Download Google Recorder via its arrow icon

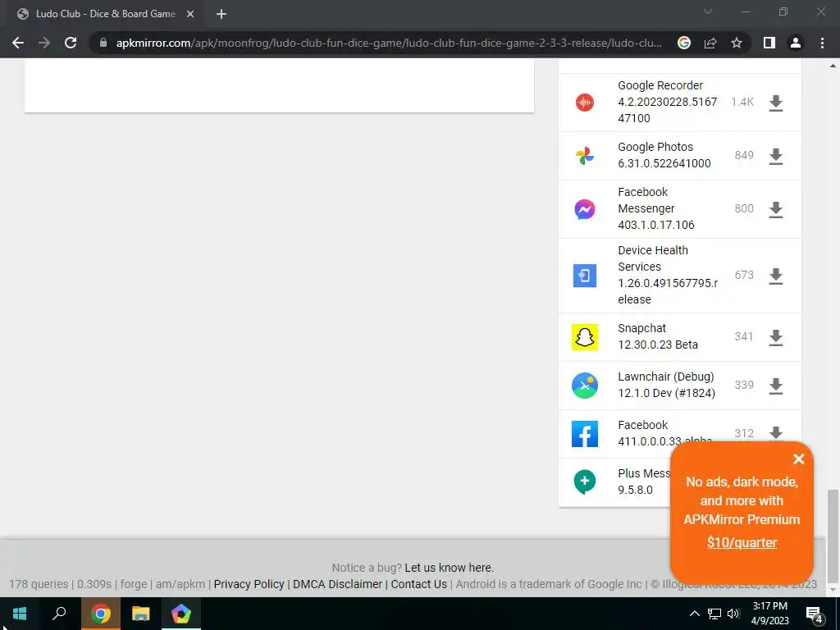click(776, 103)
